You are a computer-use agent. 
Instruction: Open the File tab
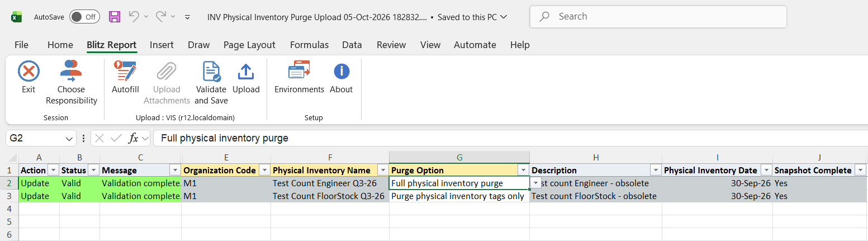coord(21,45)
